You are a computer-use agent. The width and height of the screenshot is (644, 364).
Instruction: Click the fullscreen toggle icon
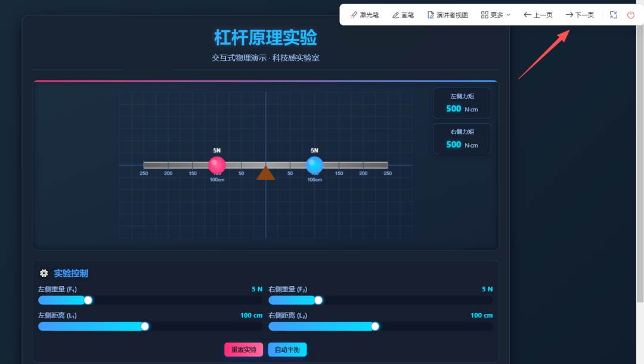coord(614,14)
